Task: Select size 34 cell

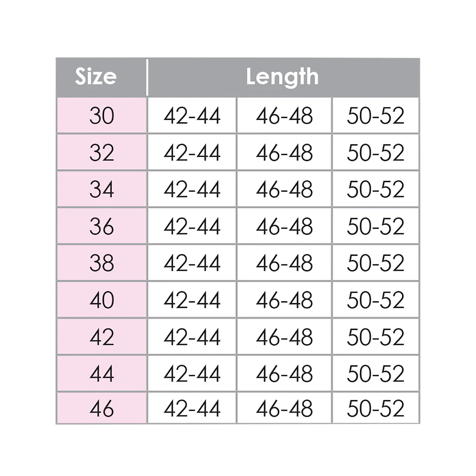Action: click(102, 189)
